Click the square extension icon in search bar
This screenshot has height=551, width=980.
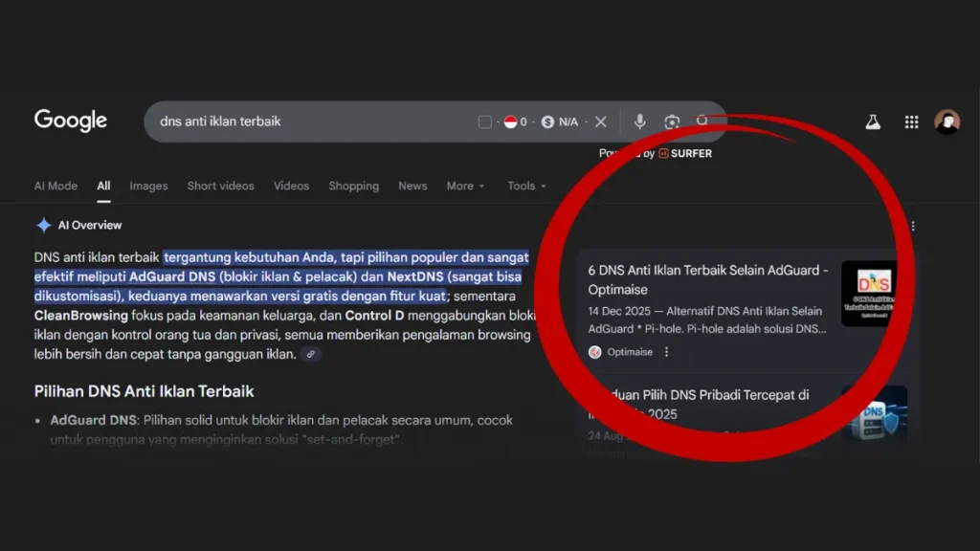[484, 121]
